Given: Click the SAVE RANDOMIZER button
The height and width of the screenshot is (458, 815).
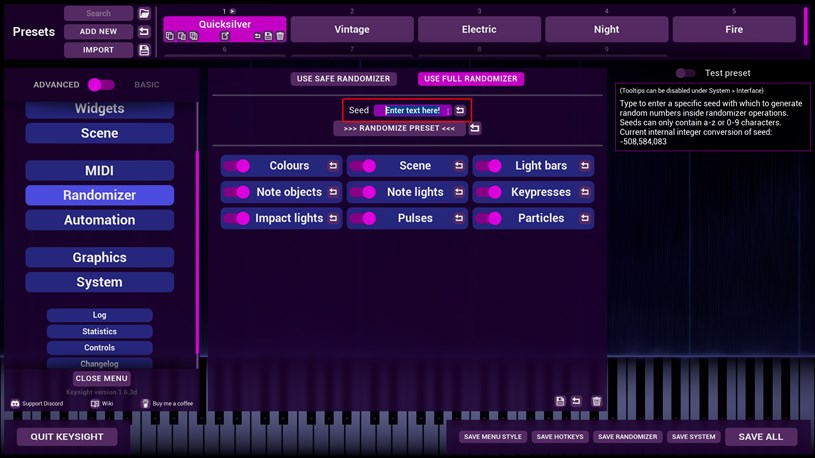Looking at the screenshot, I should (627, 437).
